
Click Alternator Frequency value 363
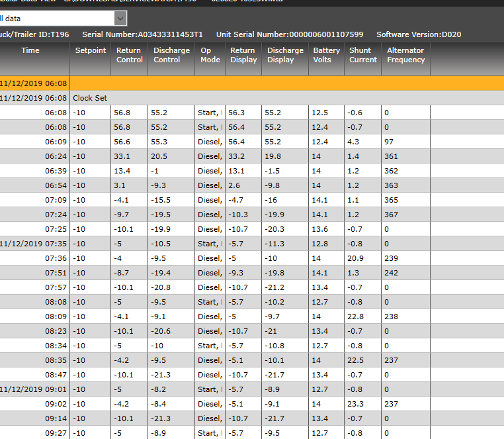[391, 185]
